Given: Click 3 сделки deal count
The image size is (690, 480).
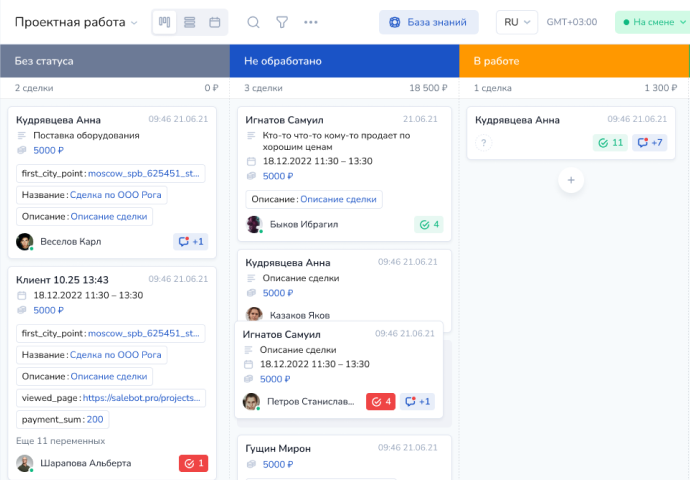Looking at the screenshot, I should click(x=264, y=88).
